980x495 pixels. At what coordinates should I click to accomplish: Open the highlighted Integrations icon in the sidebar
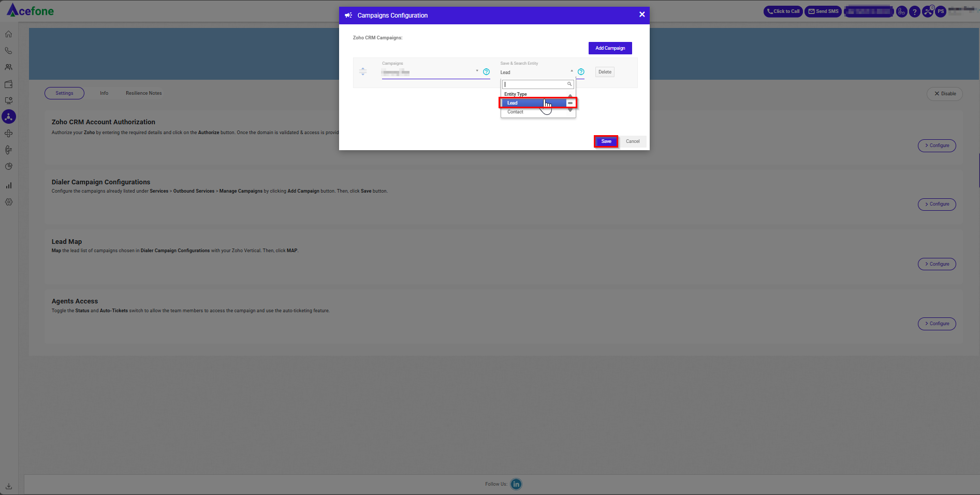pyautogui.click(x=9, y=117)
